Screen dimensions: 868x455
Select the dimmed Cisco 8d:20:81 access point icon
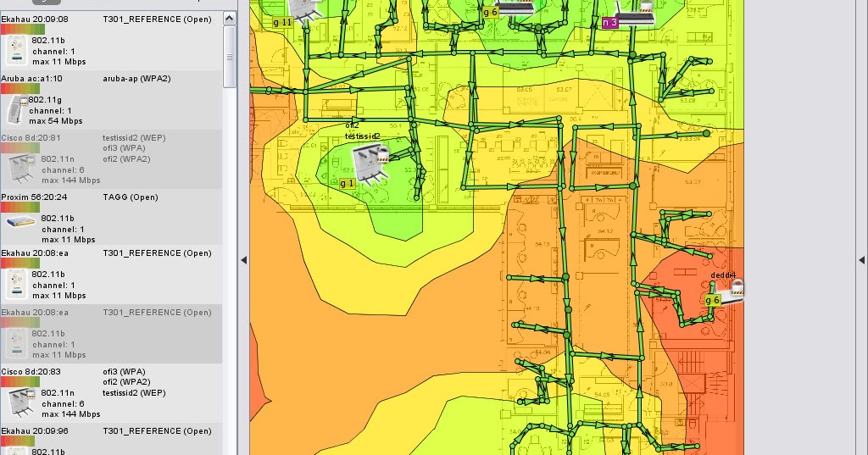click(x=21, y=169)
